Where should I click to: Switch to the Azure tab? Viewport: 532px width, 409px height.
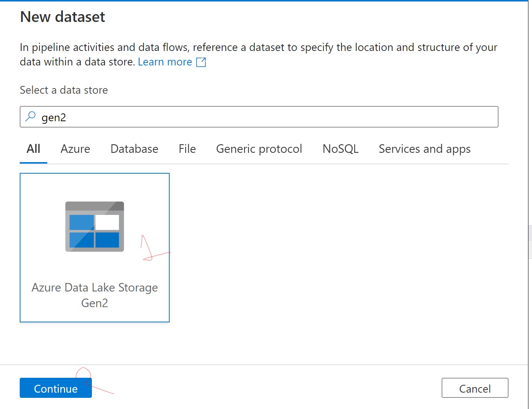click(75, 149)
